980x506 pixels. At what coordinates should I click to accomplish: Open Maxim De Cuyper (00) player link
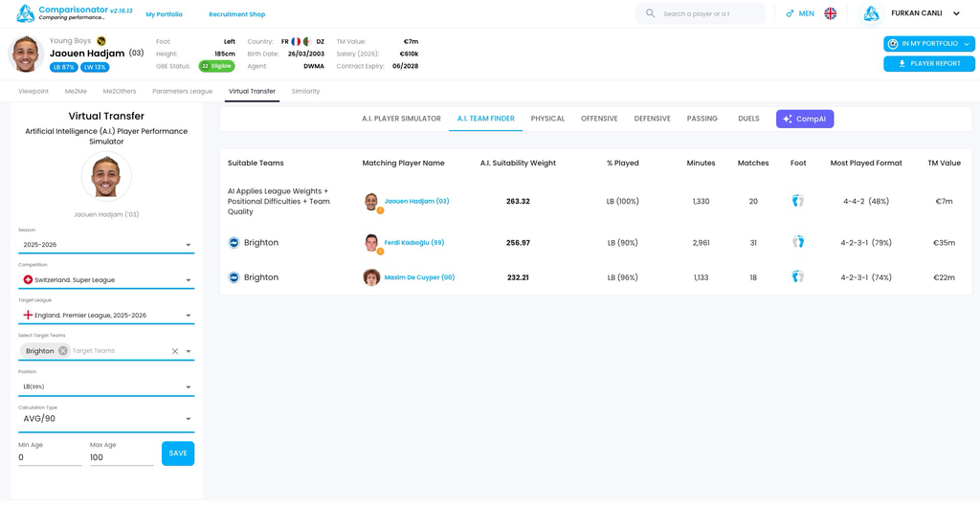[x=419, y=277]
